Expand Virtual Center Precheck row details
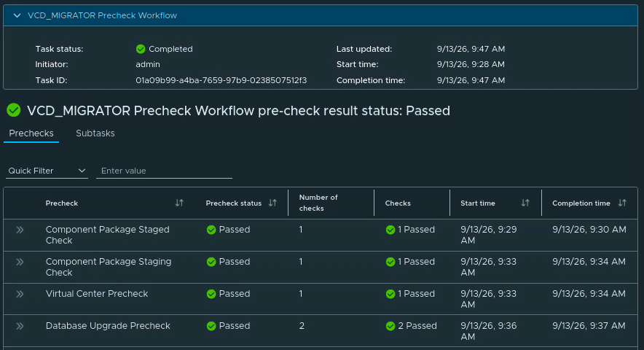The width and height of the screenshot is (644, 350). pos(20,294)
